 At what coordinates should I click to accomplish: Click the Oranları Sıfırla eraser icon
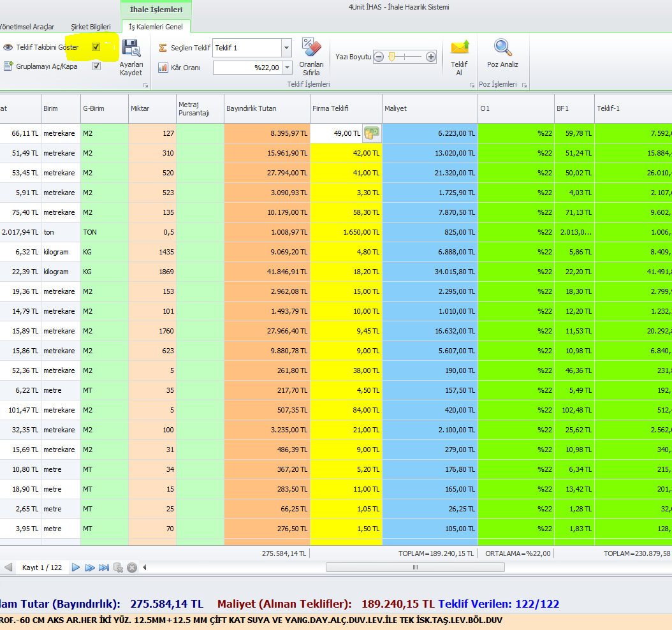point(311,48)
